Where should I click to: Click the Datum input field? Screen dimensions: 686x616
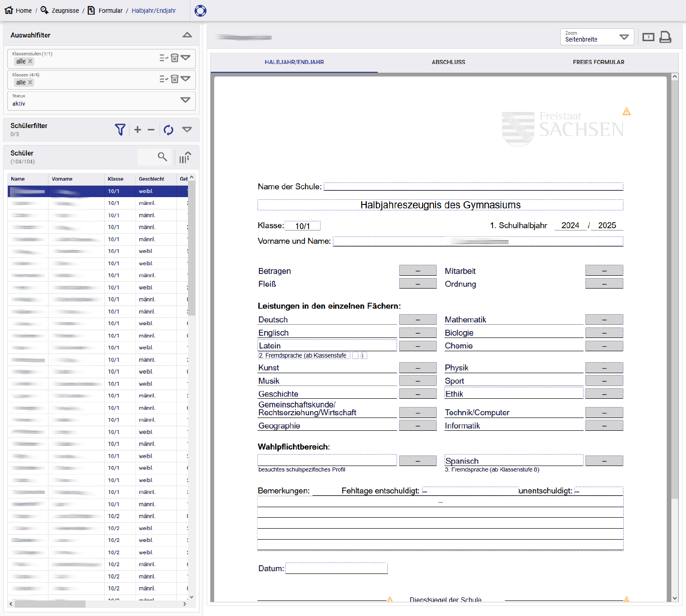(x=337, y=568)
